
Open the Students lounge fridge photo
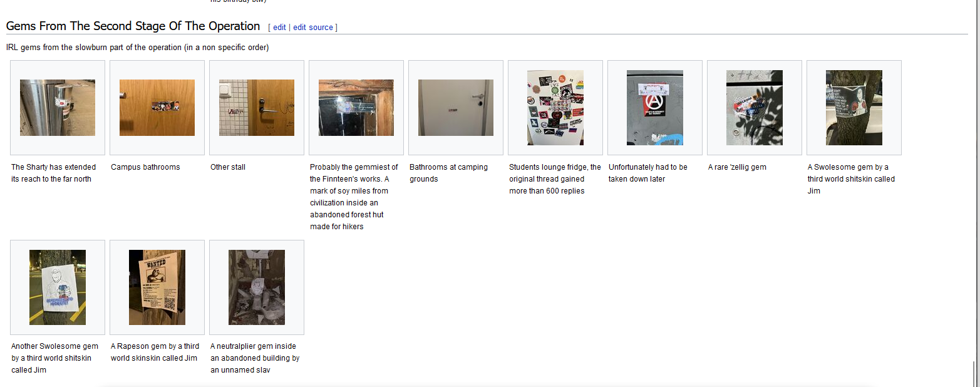point(555,108)
